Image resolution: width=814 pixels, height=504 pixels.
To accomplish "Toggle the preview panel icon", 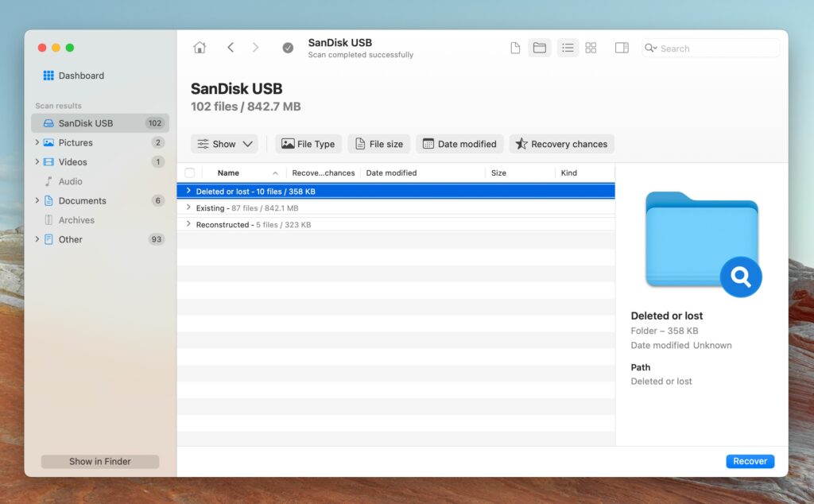I will click(x=621, y=48).
